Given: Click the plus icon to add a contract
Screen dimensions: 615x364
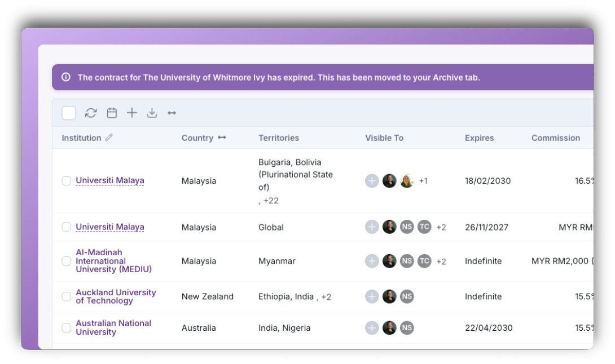Looking at the screenshot, I should [132, 113].
